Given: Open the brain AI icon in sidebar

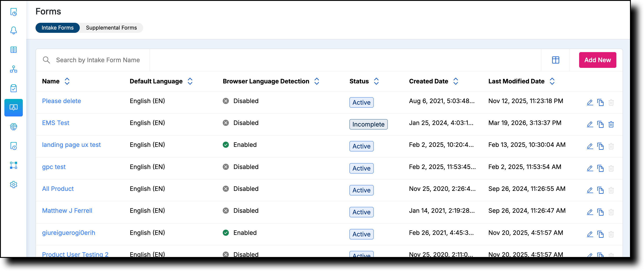Looking at the screenshot, I should tap(14, 127).
